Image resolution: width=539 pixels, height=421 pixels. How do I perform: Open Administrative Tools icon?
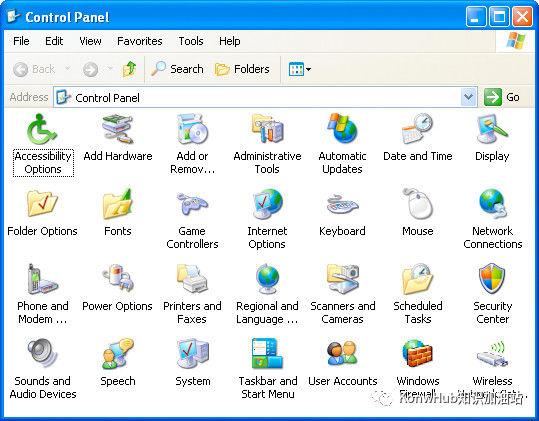267,129
